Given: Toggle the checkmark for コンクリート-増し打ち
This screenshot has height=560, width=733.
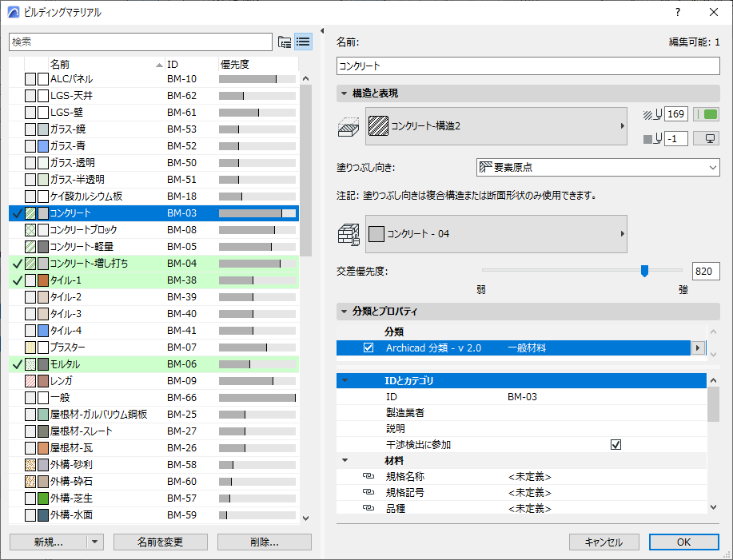Looking at the screenshot, I should coord(18,264).
